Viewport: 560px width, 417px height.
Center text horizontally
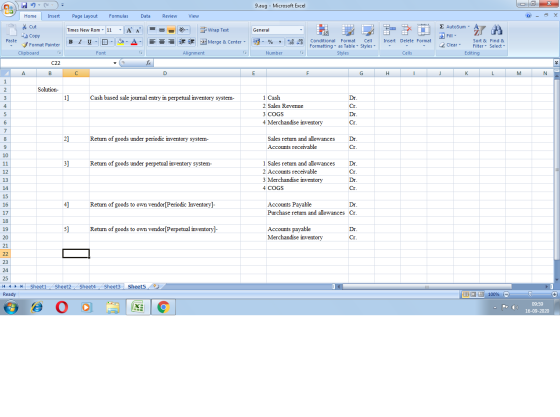pos(162,42)
